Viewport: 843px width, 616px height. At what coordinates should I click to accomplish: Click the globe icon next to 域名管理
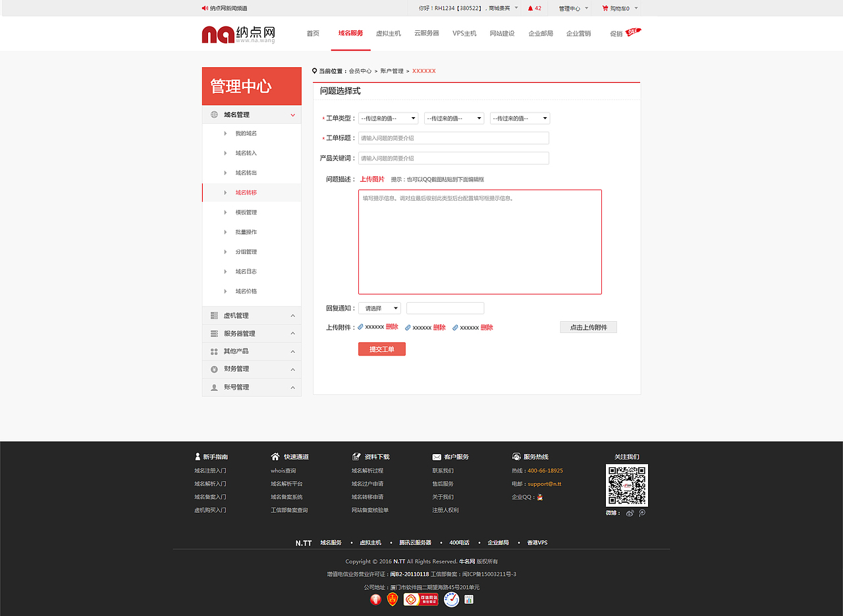tap(214, 115)
